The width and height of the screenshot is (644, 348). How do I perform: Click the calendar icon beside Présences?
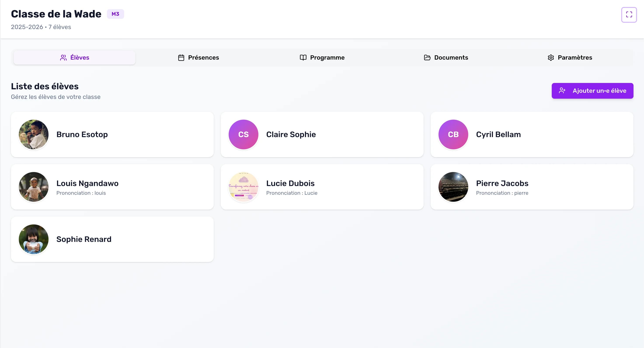click(181, 58)
